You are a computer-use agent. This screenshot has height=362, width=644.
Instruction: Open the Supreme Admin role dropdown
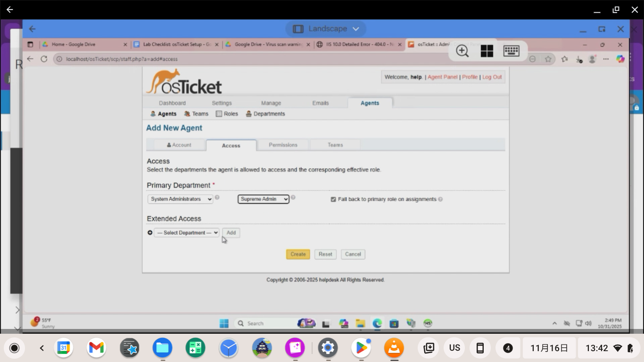[x=263, y=199]
